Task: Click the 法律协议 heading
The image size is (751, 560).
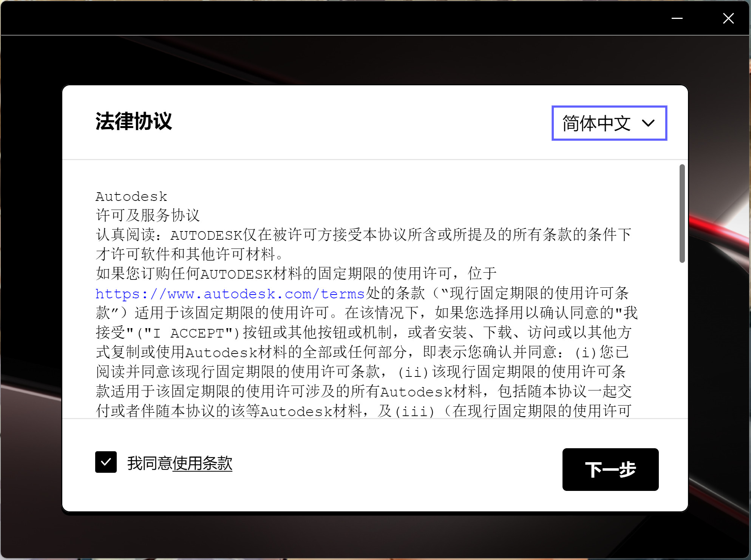Action: pyautogui.click(x=133, y=121)
